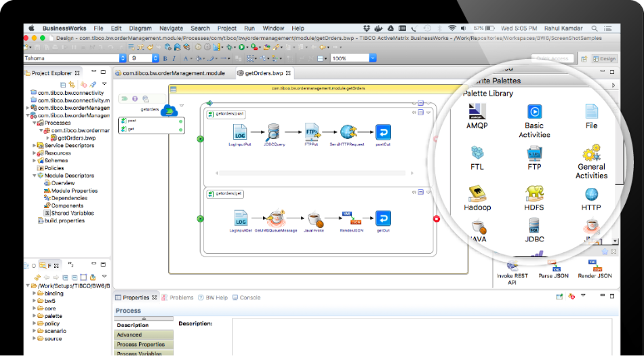Viewport: 644px width, 356px height.
Task: Select the FTPPut activity icon
Action: click(313, 132)
